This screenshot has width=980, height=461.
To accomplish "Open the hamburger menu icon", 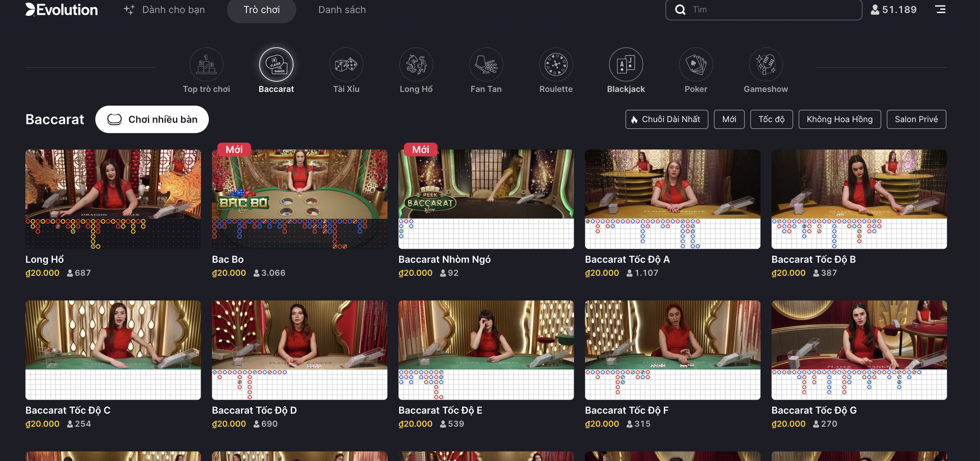I will 941,9.
